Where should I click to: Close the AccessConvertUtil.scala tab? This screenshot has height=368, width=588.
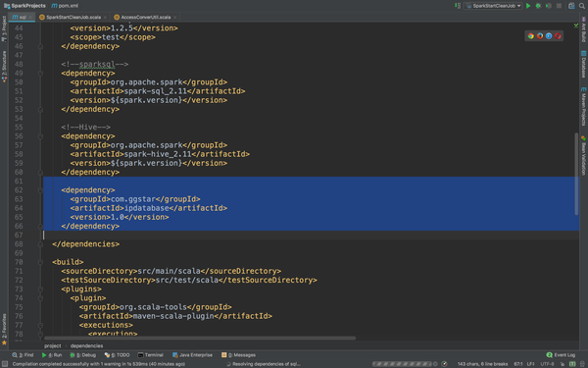(174, 18)
